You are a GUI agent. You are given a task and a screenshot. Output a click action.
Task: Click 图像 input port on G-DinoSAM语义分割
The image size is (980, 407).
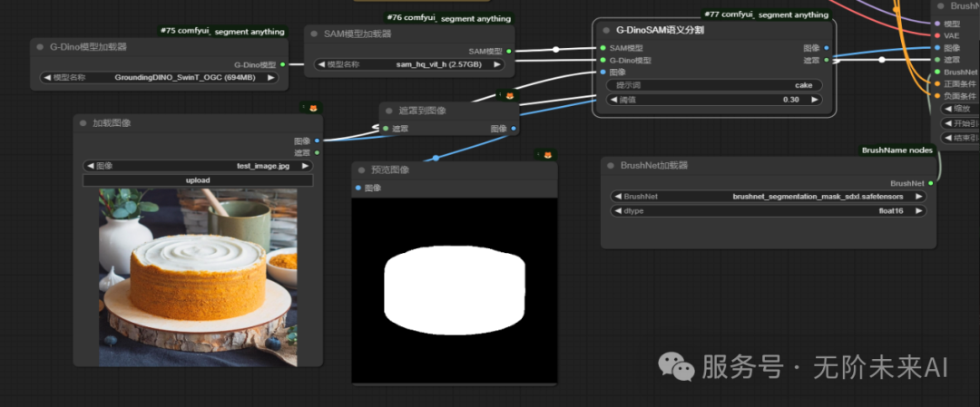coord(603,73)
